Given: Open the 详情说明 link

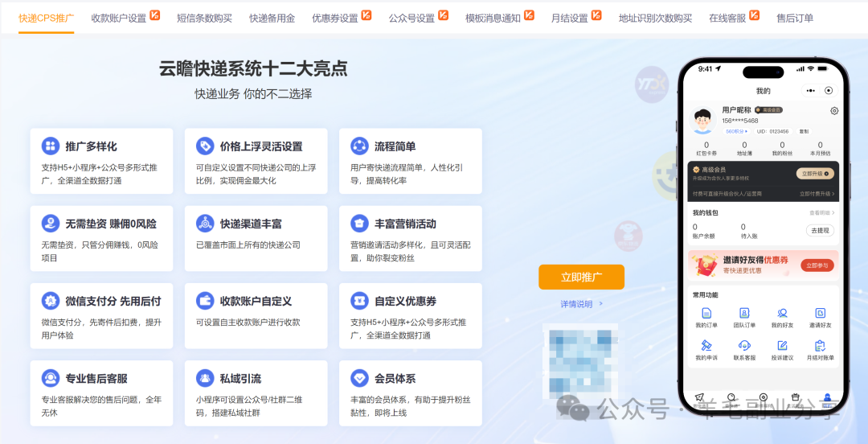Looking at the screenshot, I should [x=581, y=304].
